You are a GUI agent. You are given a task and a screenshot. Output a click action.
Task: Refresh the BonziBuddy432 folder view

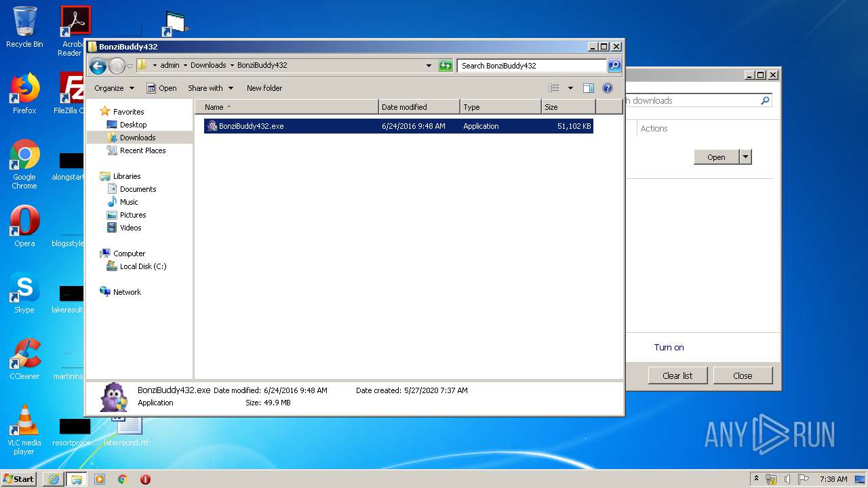click(446, 66)
